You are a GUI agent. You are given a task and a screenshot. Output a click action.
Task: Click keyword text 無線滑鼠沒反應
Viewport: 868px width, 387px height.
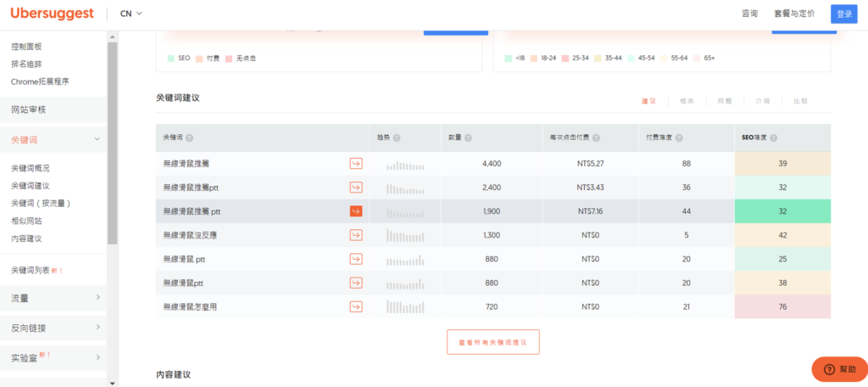(x=191, y=235)
